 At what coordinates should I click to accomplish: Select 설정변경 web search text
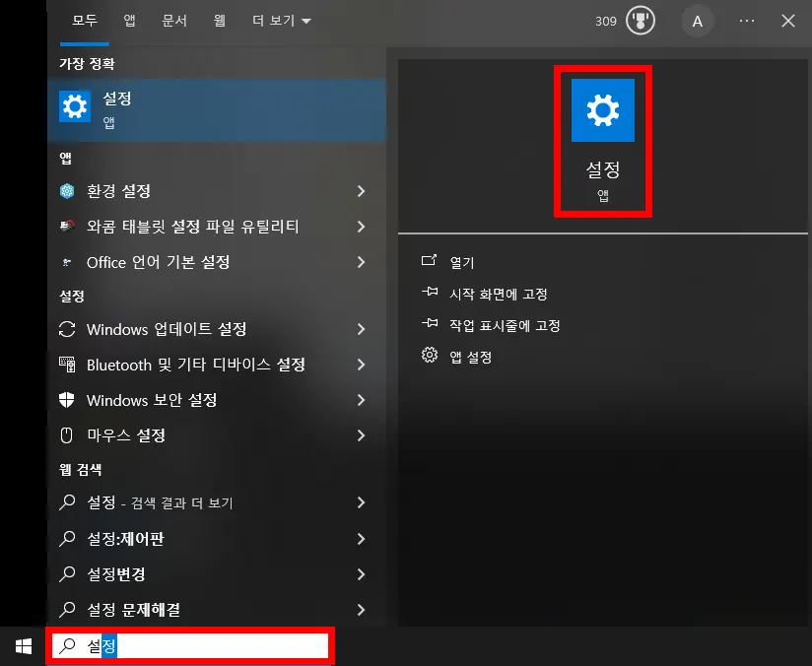coord(116,573)
